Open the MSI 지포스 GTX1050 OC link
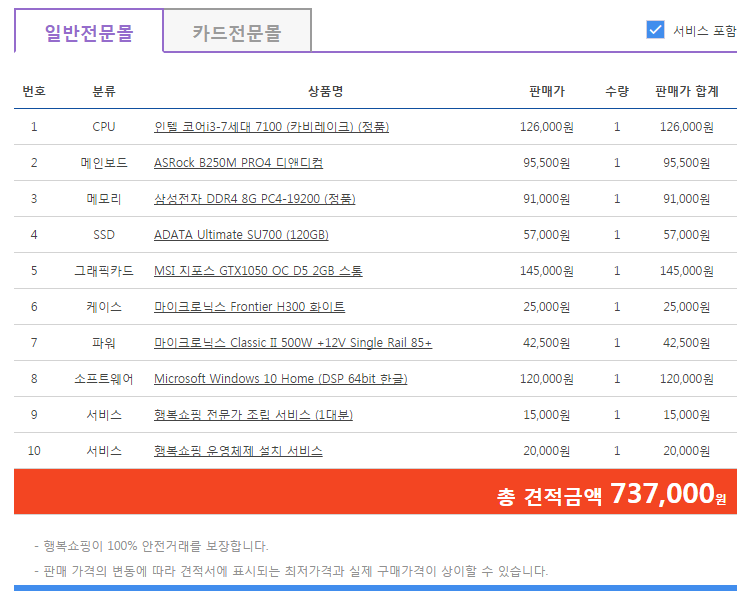The height and width of the screenshot is (607, 755). [258, 271]
